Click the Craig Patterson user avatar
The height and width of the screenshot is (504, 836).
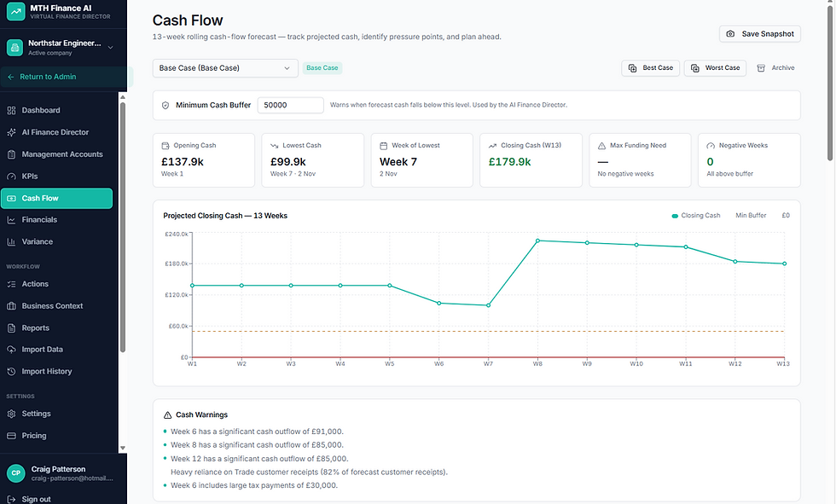(x=16, y=473)
